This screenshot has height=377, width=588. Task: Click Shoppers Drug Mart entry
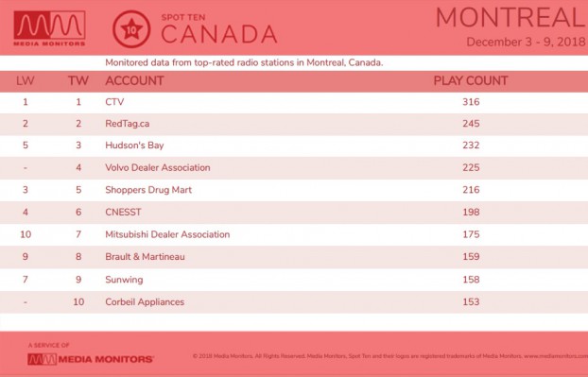[x=148, y=190]
